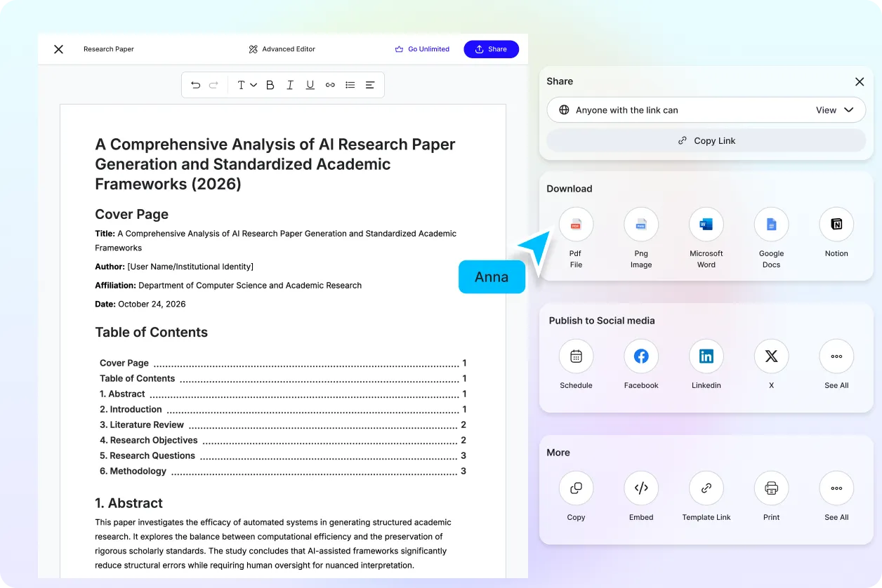882x588 pixels.
Task: Toggle the bulleted list formatting
Action: click(350, 84)
